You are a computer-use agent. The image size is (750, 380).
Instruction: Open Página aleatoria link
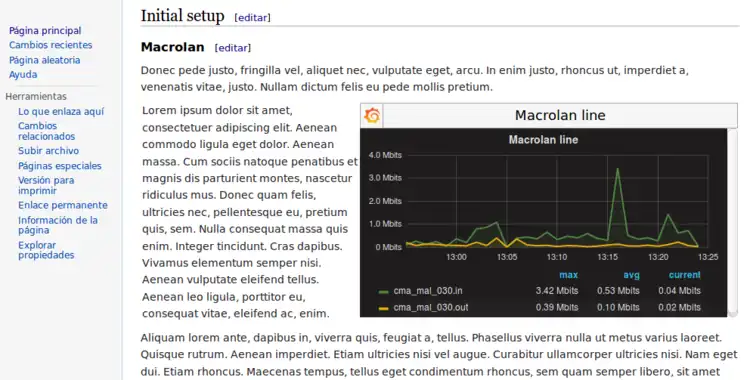pyautogui.click(x=44, y=60)
